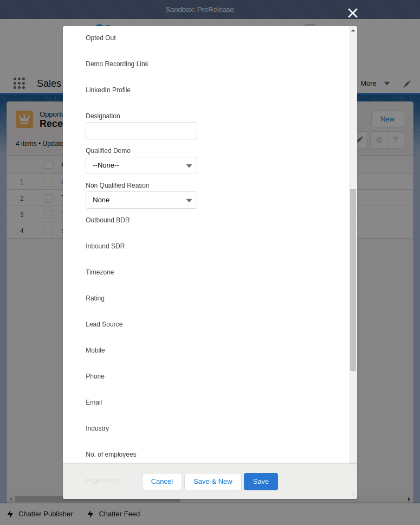Check the checkbox for row 4
420x525 pixels.
pos(48,231)
